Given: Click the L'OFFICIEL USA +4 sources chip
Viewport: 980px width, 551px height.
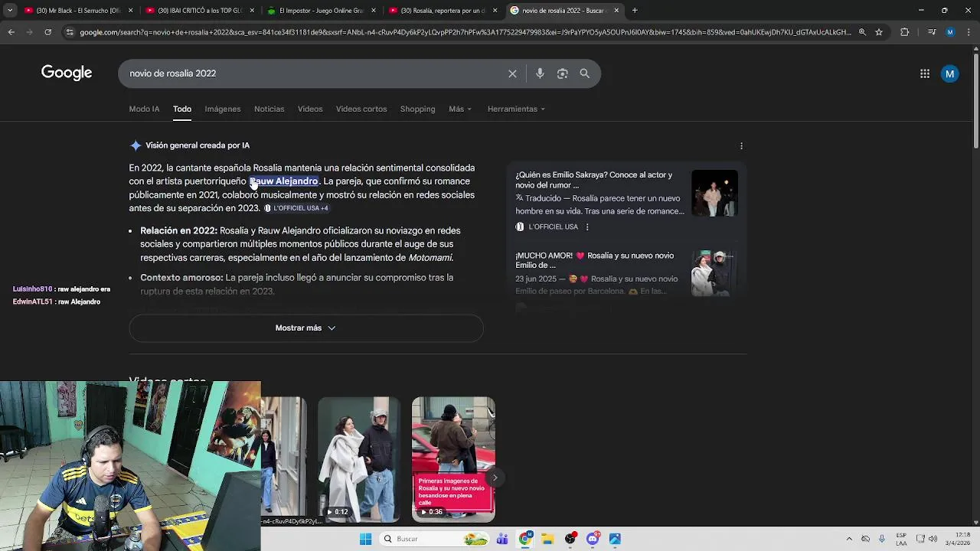Looking at the screenshot, I should point(296,208).
